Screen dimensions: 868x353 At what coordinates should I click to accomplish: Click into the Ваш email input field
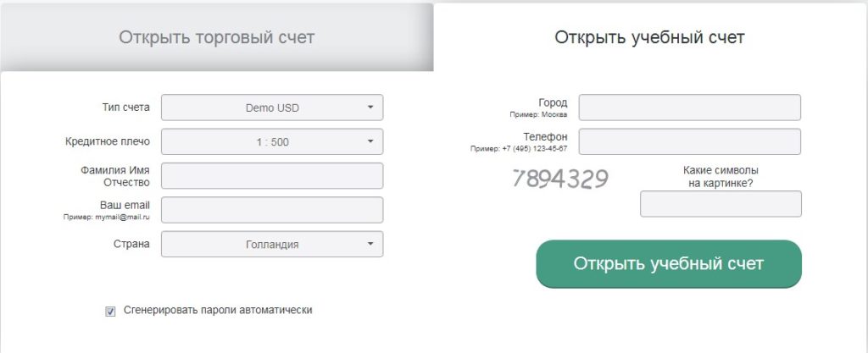coord(272,210)
